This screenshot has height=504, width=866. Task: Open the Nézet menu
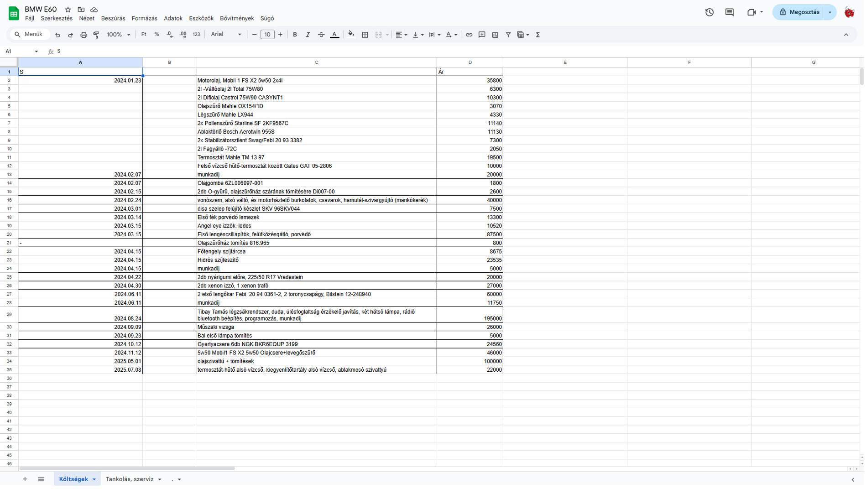[x=87, y=19]
